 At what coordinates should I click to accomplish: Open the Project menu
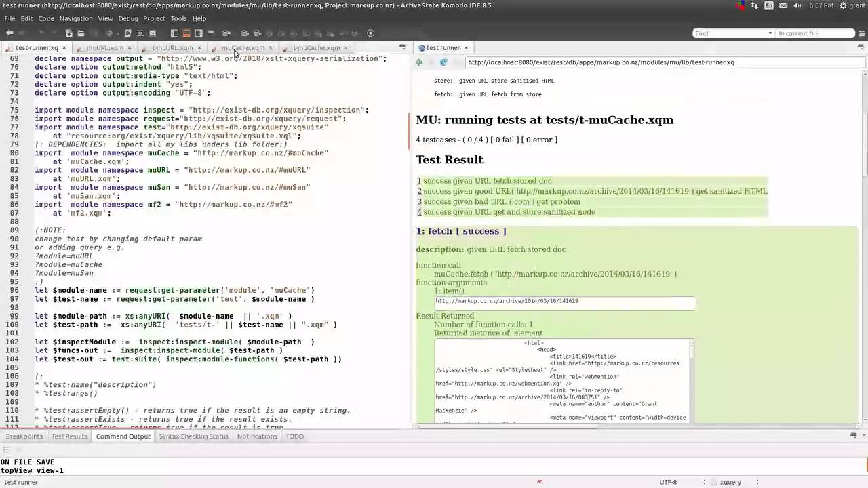[x=154, y=18]
